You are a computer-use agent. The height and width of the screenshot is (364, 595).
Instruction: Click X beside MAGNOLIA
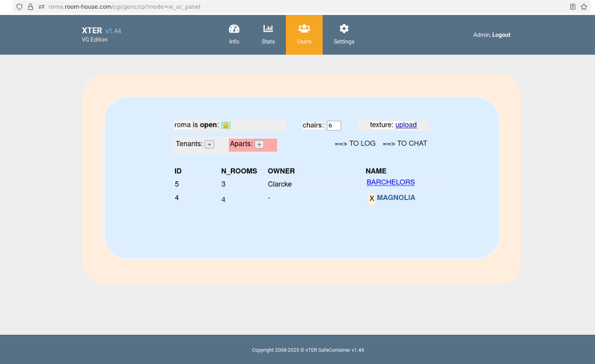[372, 198]
